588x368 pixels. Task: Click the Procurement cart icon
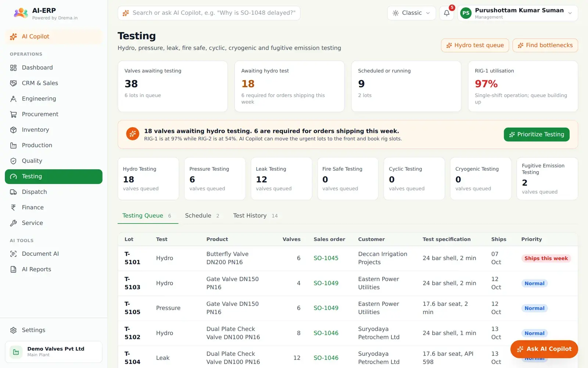pos(14,114)
